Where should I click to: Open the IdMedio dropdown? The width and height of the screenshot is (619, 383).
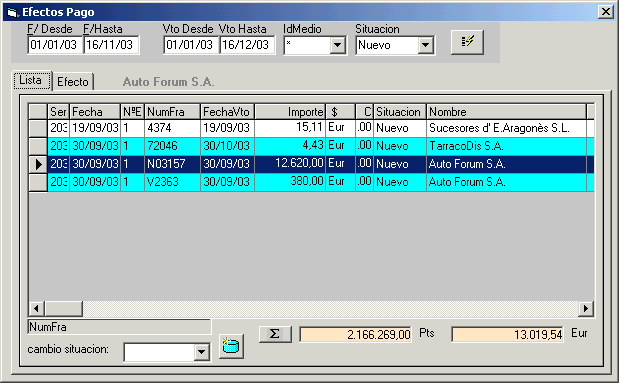[x=338, y=45]
